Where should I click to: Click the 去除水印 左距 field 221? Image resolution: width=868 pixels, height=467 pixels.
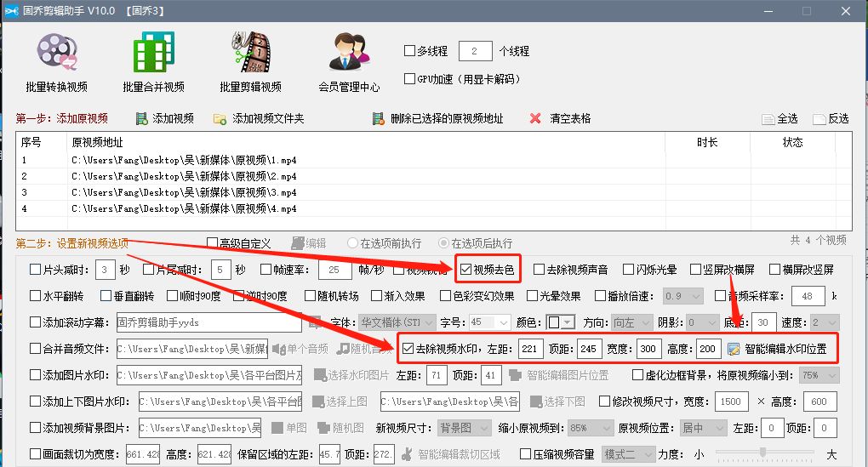click(530, 349)
